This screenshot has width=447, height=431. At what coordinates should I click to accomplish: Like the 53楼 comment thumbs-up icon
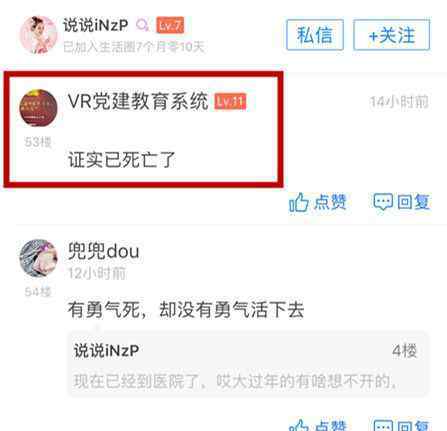tap(298, 202)
